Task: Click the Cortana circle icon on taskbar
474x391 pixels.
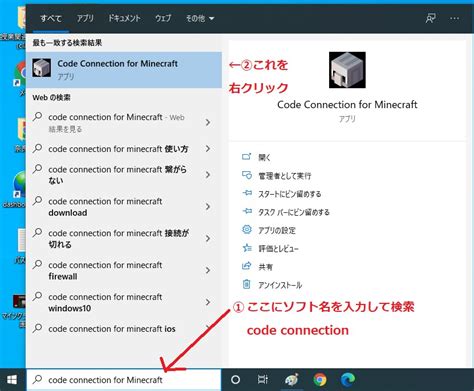Action: pyautogui.click(x=235, y=380)
